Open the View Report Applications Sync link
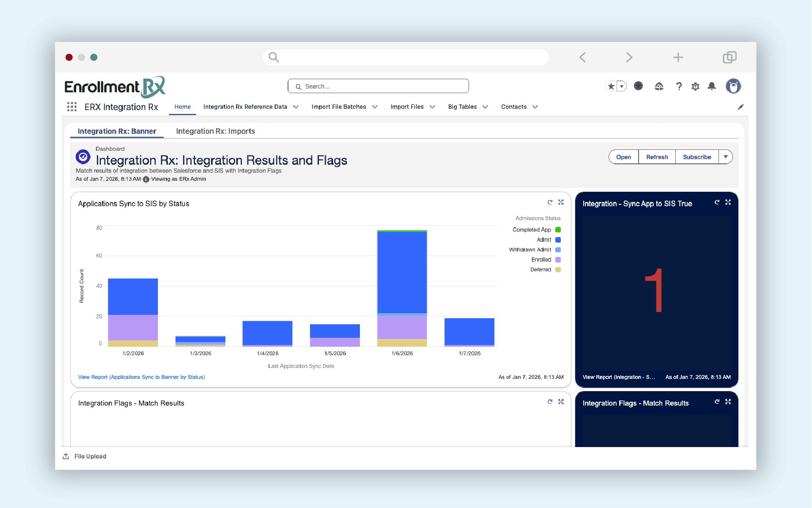This screenshot has width=812, height=508. tap(141, 377)
